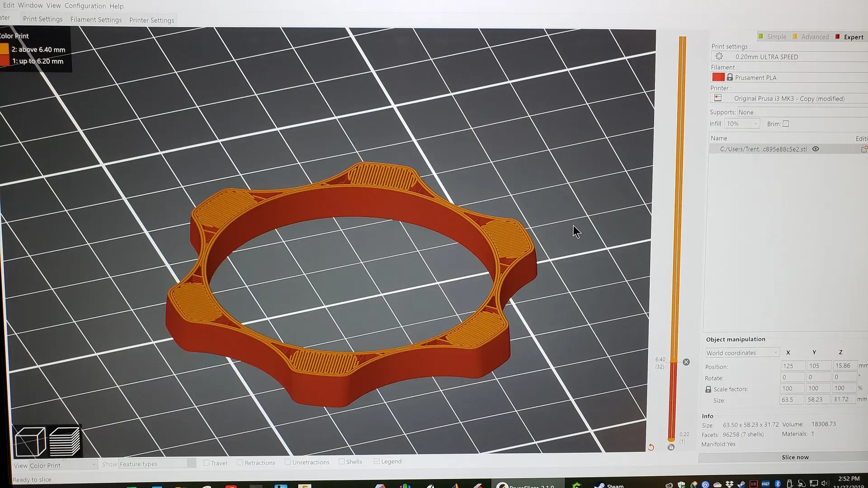
Task: Open the Edit menu
Action: pyautogui.click(x=9, y=5)
